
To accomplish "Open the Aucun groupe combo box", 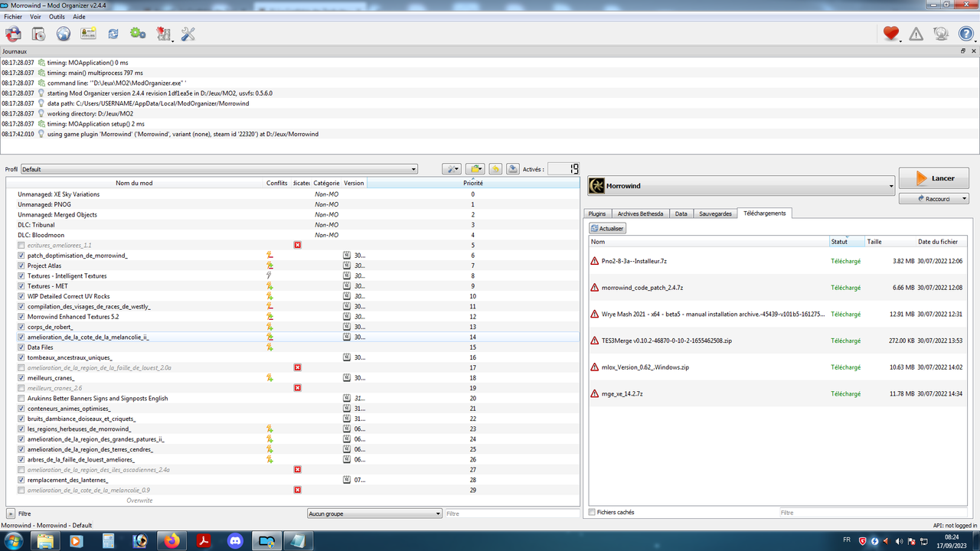I will (x=374, y=514).
